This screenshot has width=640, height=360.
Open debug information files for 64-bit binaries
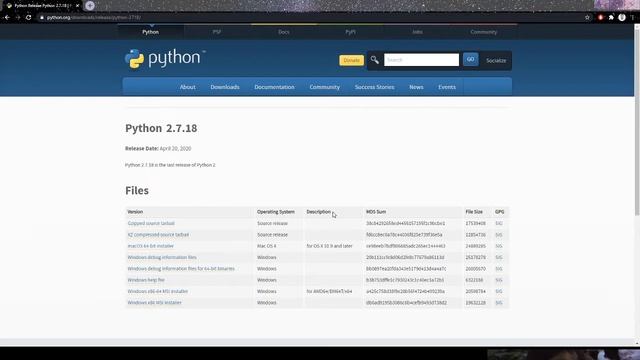click(x=181, y=269)
